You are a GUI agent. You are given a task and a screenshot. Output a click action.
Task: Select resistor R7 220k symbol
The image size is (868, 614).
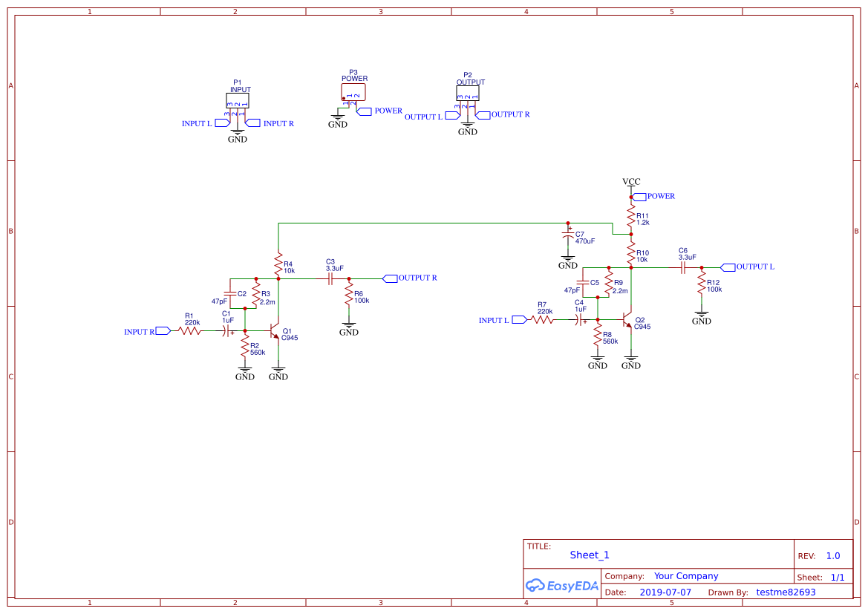pyautogui.click(x=542, y=319)
